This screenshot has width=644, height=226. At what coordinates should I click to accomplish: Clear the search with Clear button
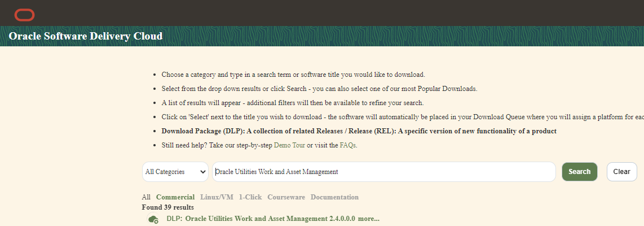click(621, 172)
